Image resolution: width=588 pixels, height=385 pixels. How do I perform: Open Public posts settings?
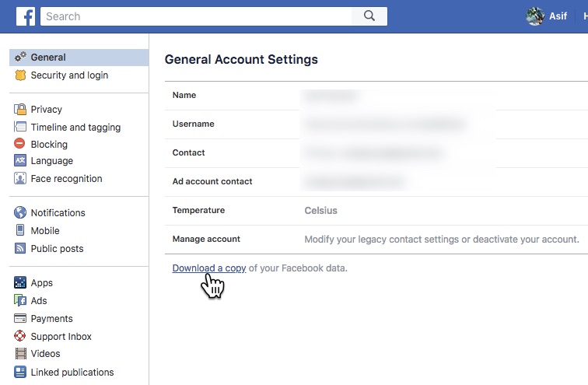(x=57, y=249)
